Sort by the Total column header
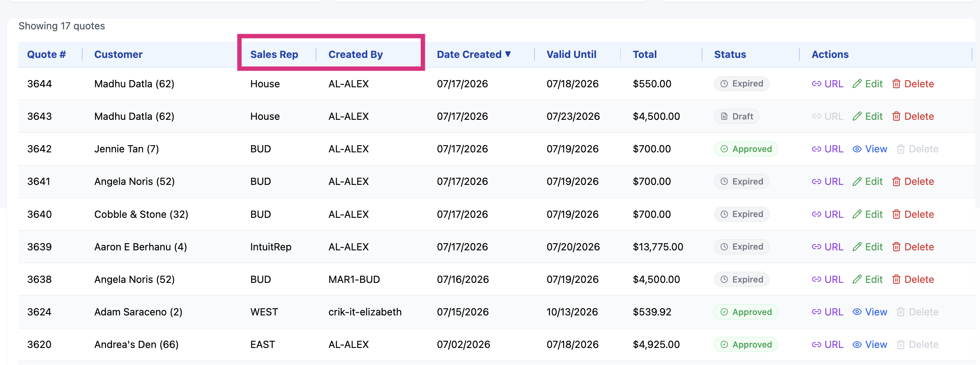The image size is (980, 365). (x=644, y=54)
